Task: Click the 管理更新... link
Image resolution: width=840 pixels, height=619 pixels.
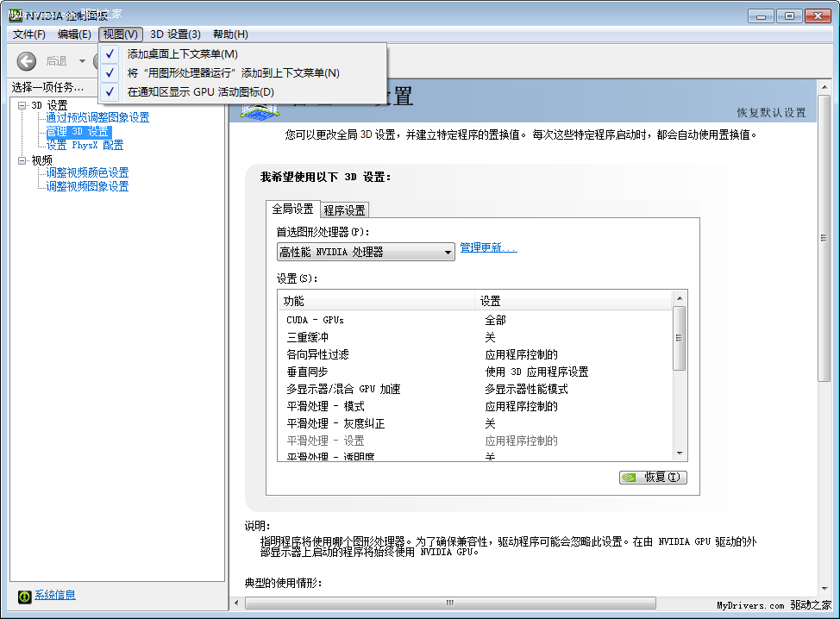Action: click(x=489, y=247)
